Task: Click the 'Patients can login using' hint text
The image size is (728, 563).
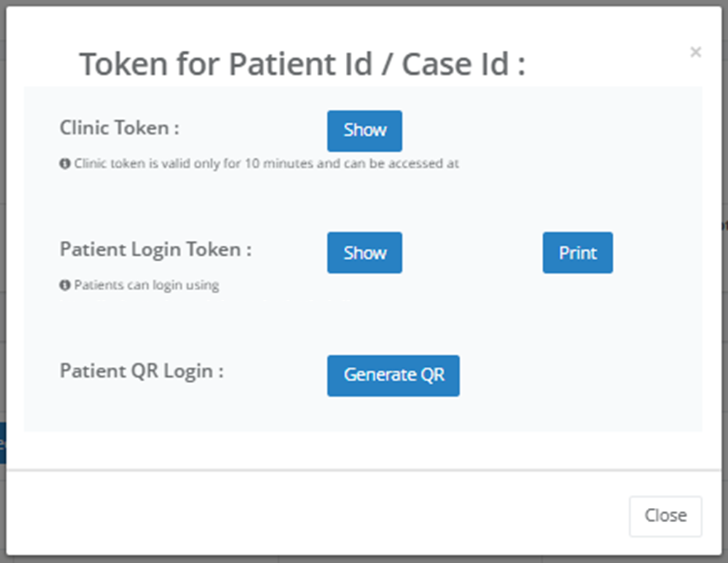Action: (147, 285)
